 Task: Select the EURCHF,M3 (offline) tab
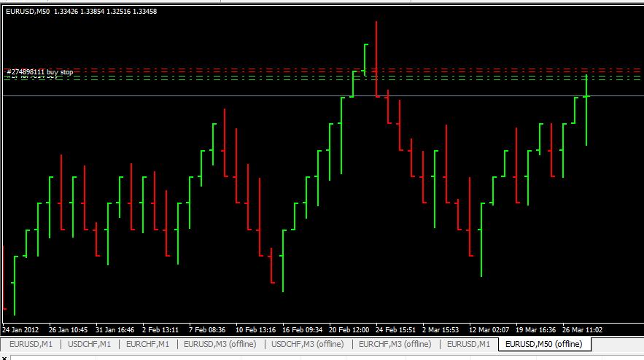(395, 344)
